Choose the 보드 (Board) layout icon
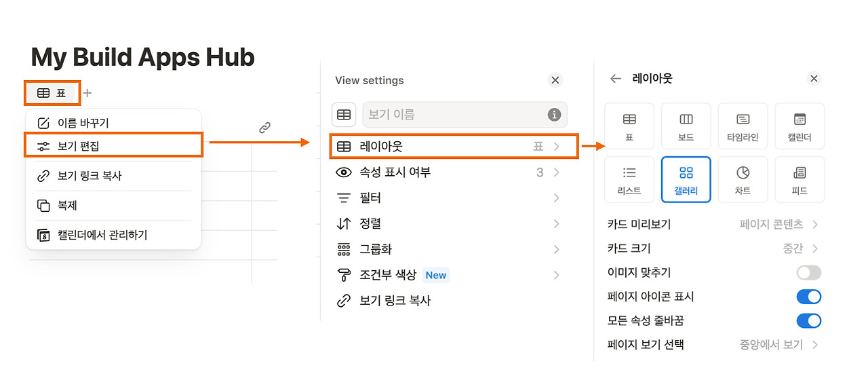 coord(686,126)
